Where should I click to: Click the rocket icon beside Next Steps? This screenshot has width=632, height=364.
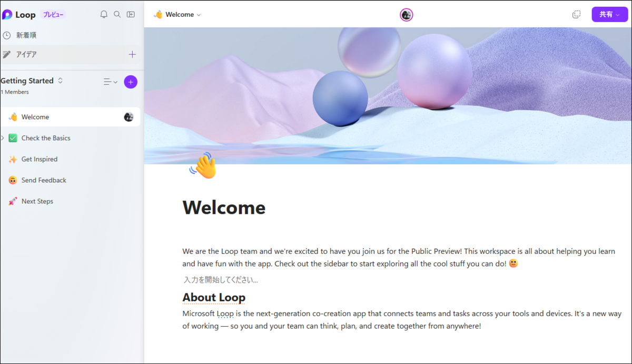click(x=13, y=201)
